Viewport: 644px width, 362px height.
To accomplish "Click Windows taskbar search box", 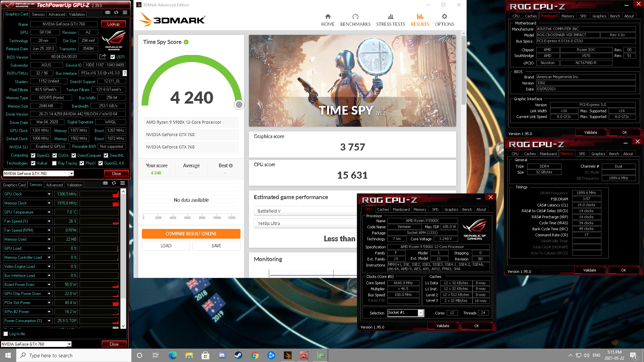I will [x=74, y=355].
